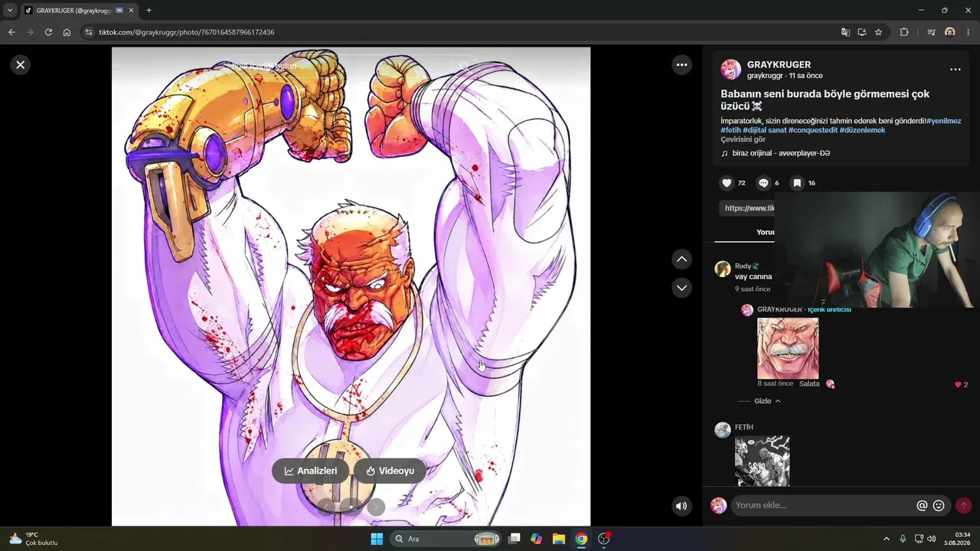Open the Chrome three-dot menu
This screenshot has width=980, height=551.
coord(969,32)
